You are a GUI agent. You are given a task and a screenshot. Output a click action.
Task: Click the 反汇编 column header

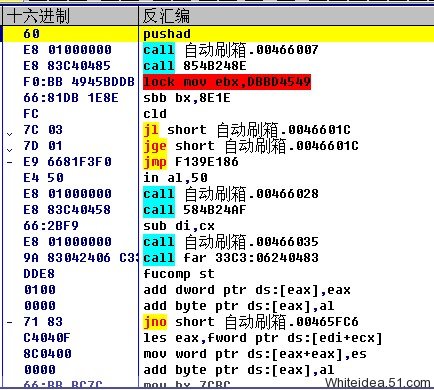tap(286, 16)
